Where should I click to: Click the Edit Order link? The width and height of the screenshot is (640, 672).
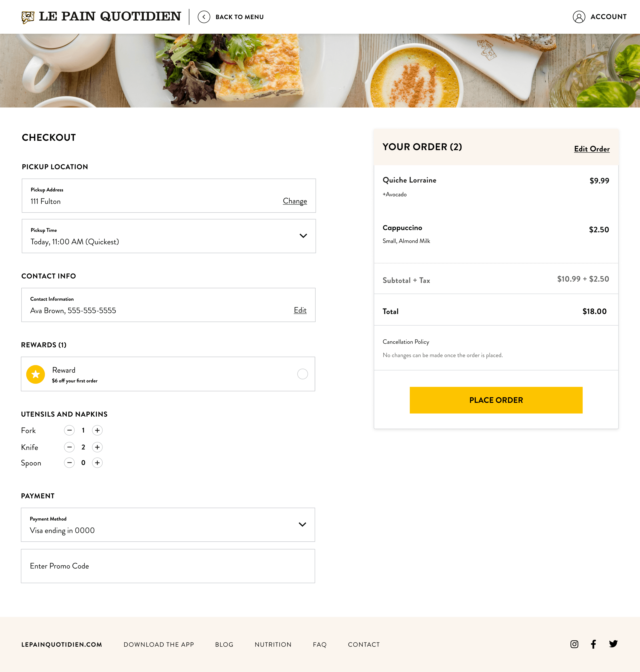click(592, 149)
